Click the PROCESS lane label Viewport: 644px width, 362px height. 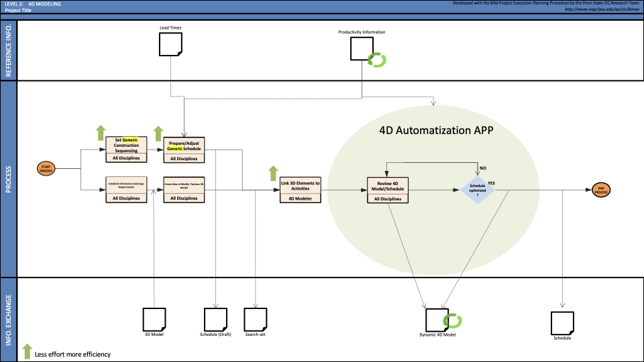coord(9,180)
